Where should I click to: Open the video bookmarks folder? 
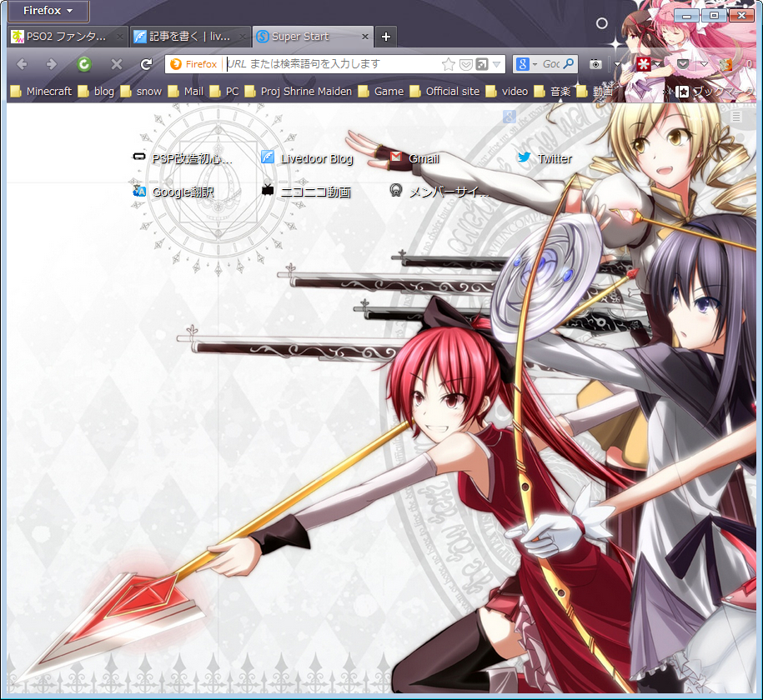coord(507,92)
